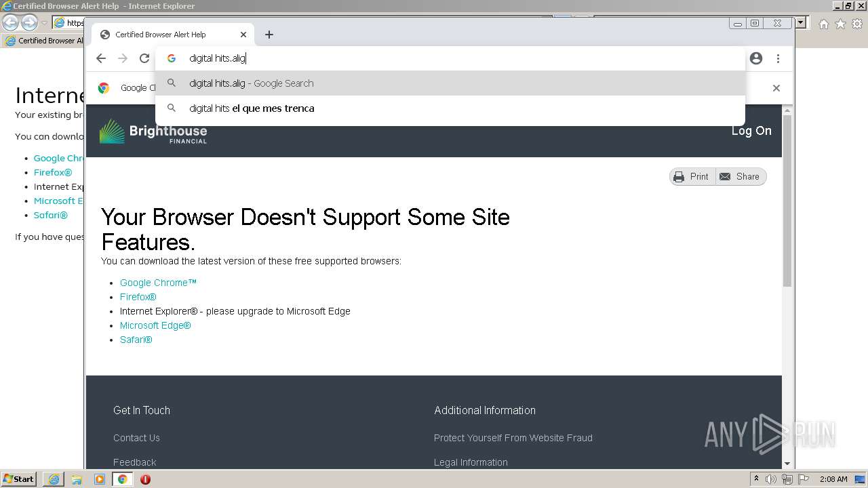Click page scrollbar up arrow
Screen dimensions: 868x488
787,110
